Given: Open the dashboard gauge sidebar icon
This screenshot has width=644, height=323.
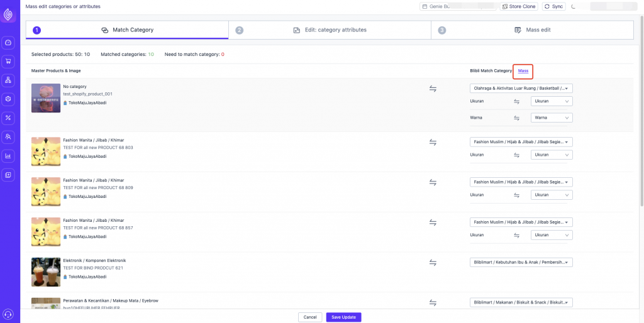Looking at the screenshot, I should (x=8, y=43).
